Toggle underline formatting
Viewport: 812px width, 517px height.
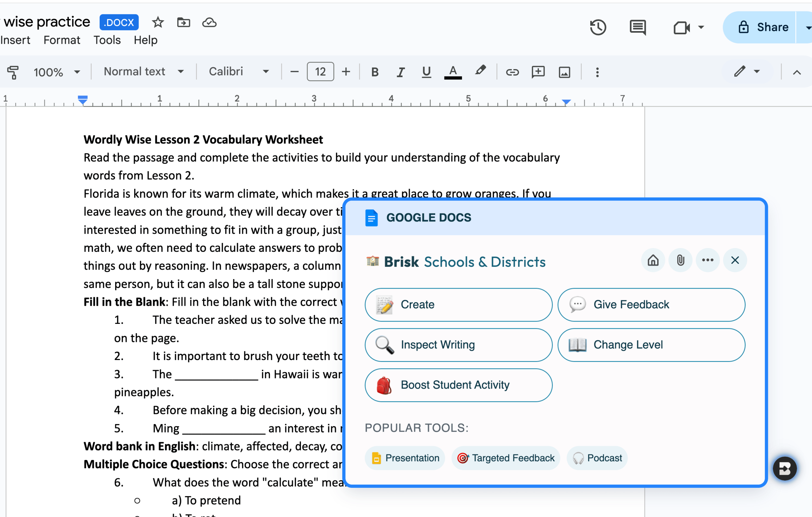tap(426, 72)
